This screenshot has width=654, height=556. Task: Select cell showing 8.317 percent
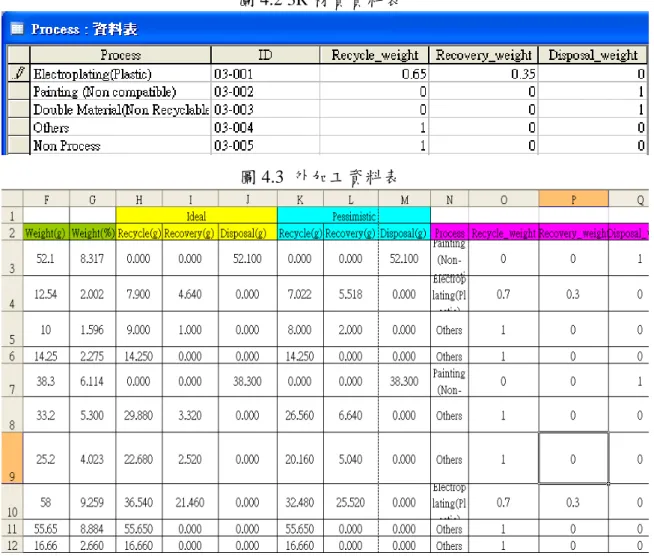[93, 258]
